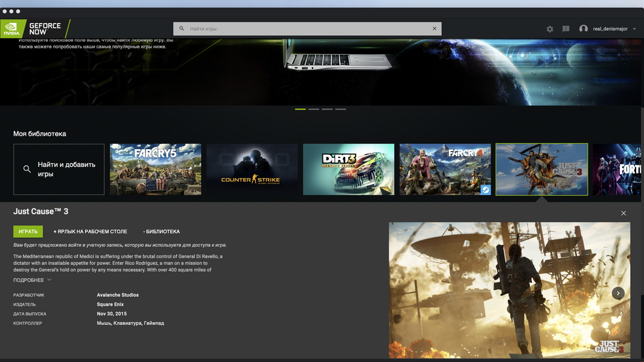Close the Just Cause 3 details panel

623,213
